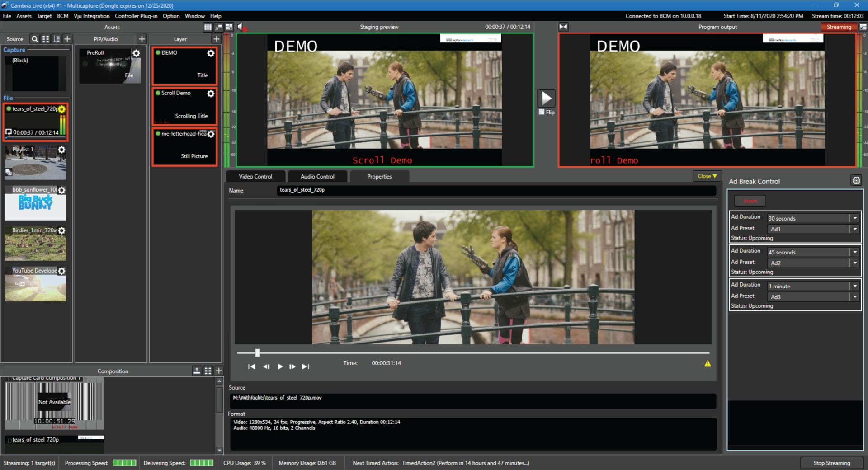Open the Controller Plug-in menu

136,16
